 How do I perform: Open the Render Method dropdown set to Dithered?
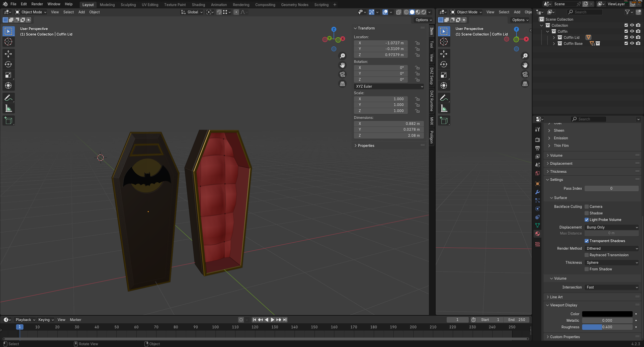point(612,248)
